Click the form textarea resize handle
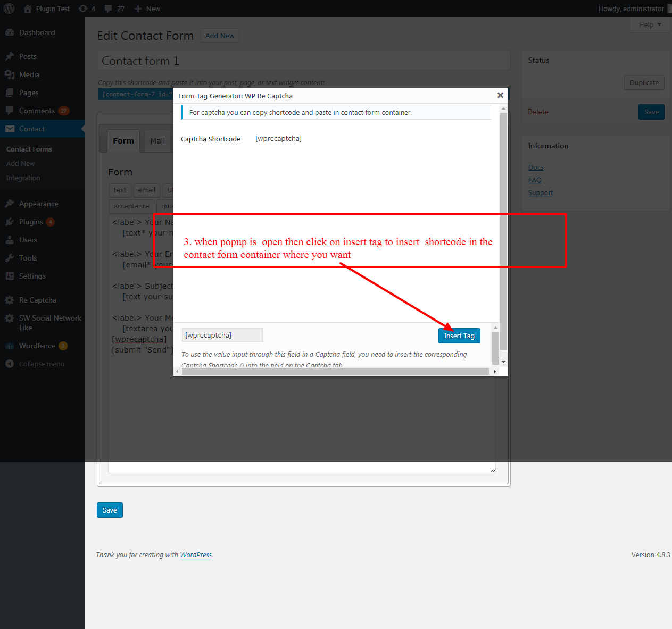 [493, 469]
